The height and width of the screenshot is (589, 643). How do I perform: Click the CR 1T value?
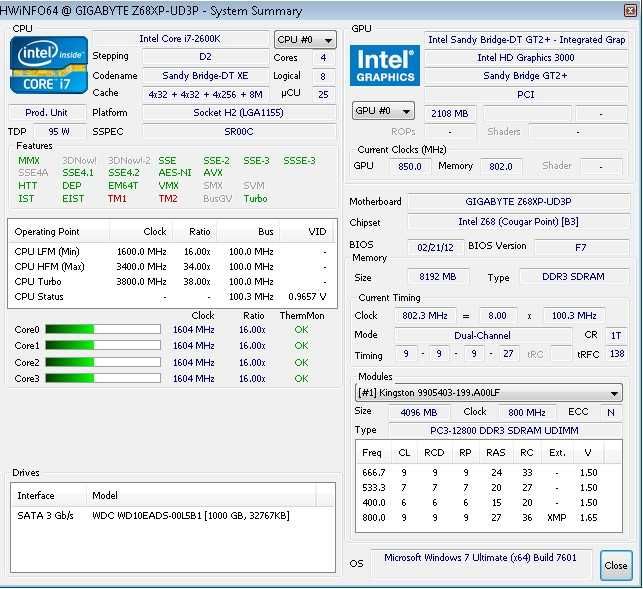[x=616, y=336]
